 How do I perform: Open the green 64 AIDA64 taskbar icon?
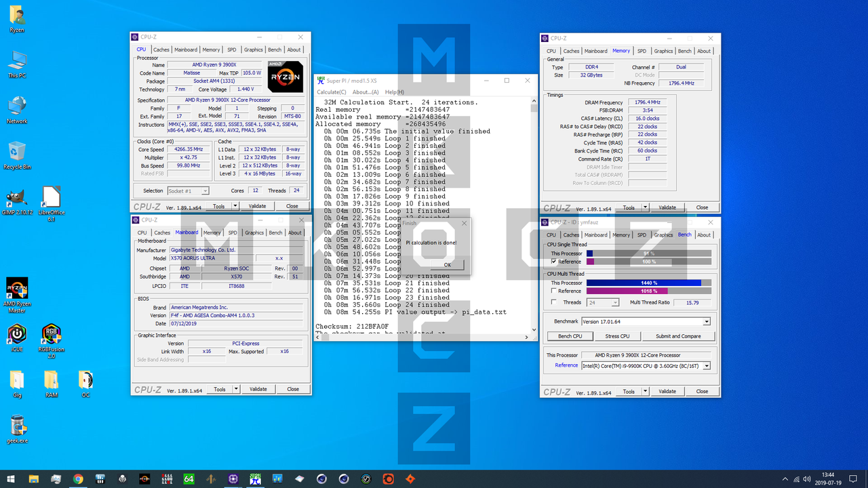(x=189, y=479)
